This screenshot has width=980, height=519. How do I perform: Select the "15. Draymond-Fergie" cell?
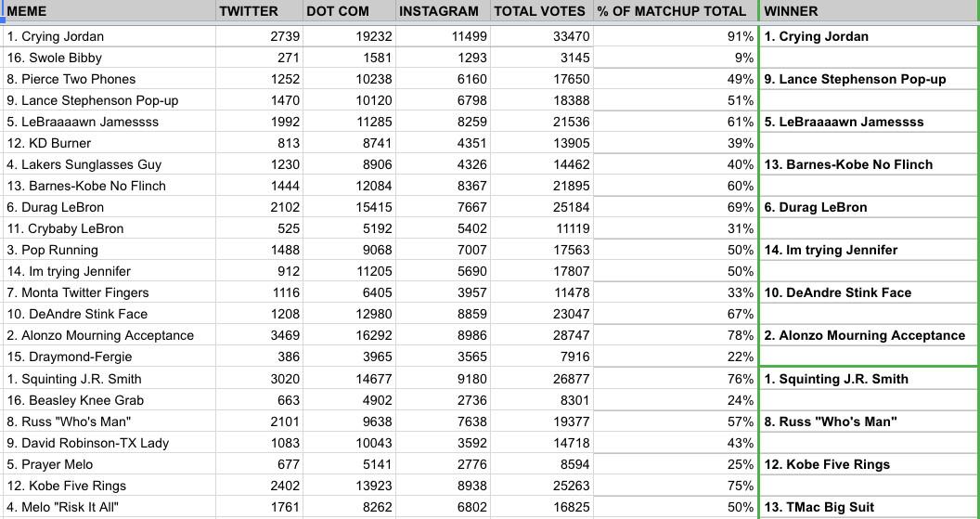point(109,357)
